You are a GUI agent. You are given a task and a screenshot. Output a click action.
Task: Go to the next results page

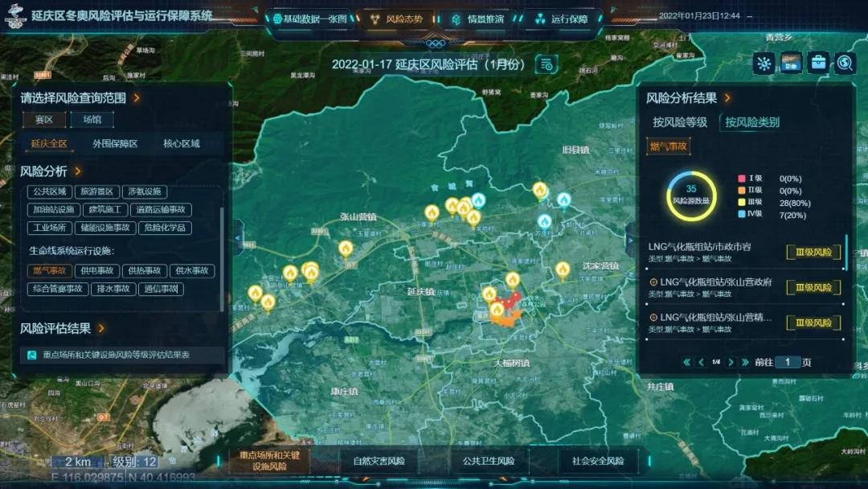point(731,363)
